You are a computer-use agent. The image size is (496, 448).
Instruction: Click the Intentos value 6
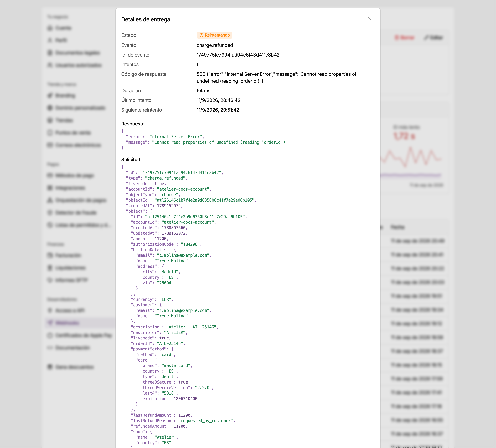tap(198, 64)
